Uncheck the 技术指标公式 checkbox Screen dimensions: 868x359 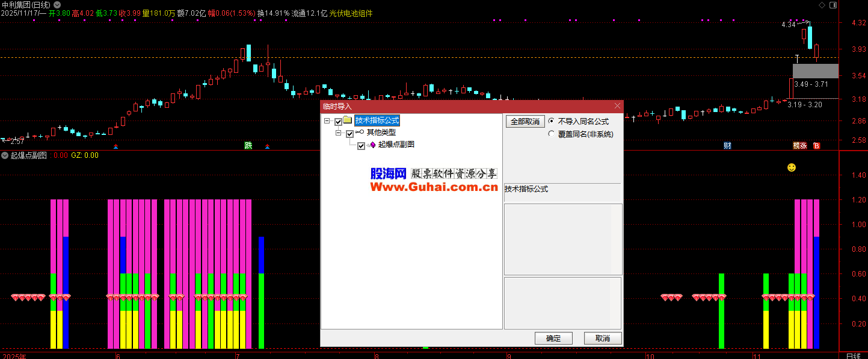pos(339,122)
